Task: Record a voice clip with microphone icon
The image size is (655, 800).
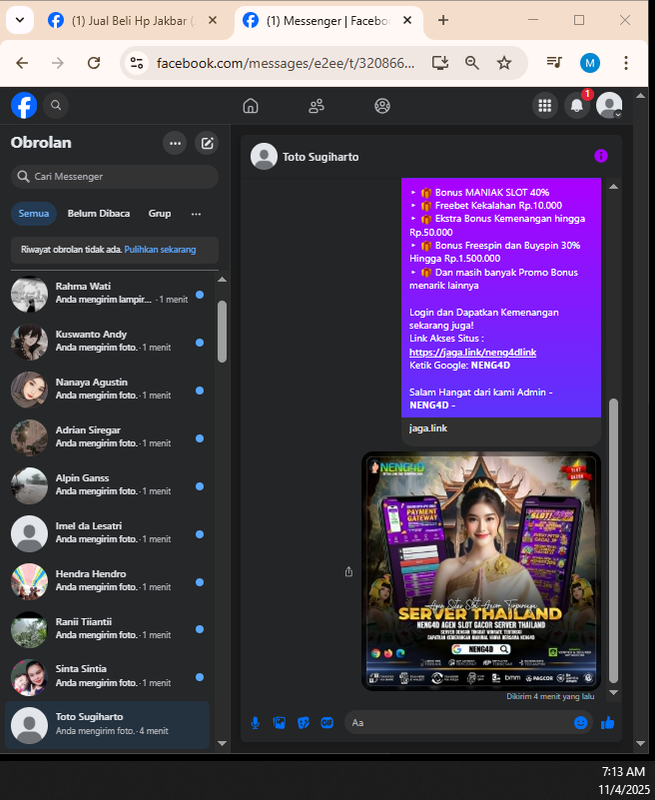Action: [255, 722]
